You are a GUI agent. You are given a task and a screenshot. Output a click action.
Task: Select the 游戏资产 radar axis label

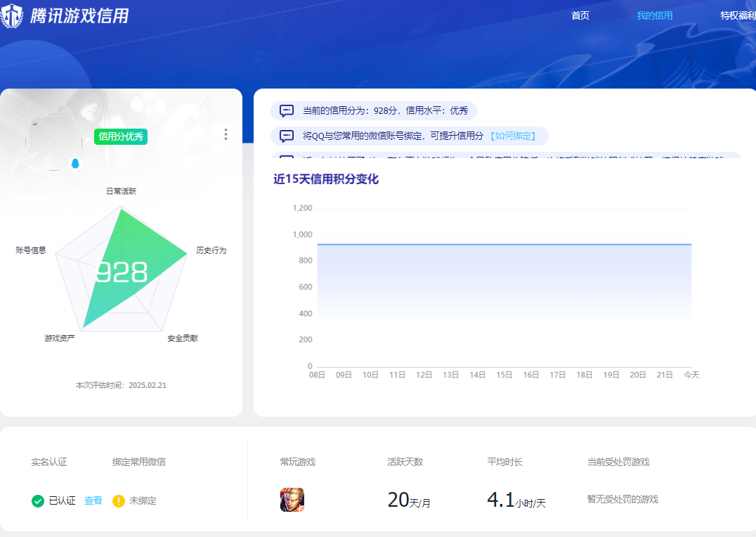59,338
